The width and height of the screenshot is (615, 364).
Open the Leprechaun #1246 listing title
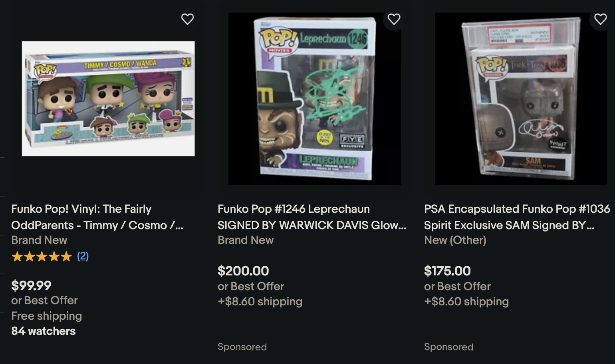(312, 217)
